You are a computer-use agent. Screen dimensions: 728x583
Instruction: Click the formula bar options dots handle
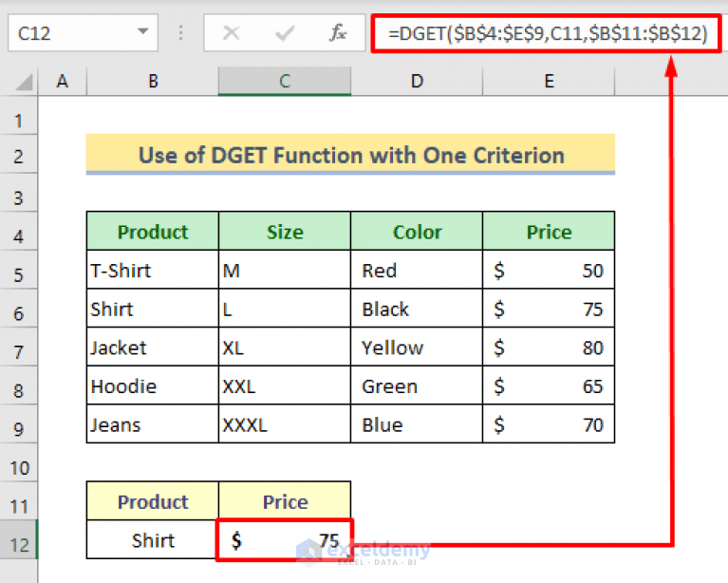tap(180, 33)
